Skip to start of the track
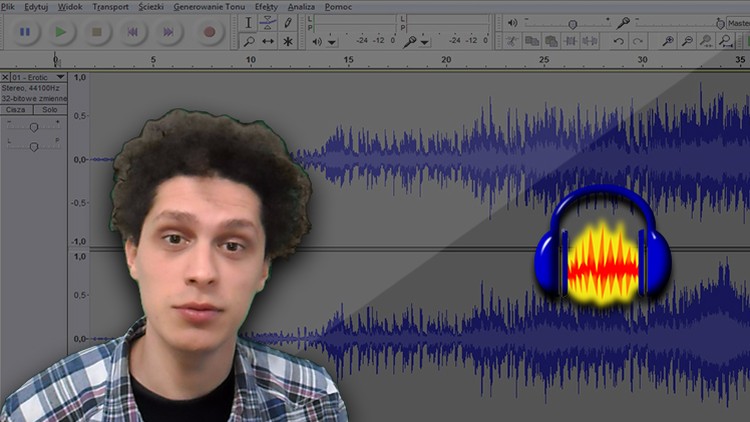Viewport: 750px width, 422px height. coord(132,32)
